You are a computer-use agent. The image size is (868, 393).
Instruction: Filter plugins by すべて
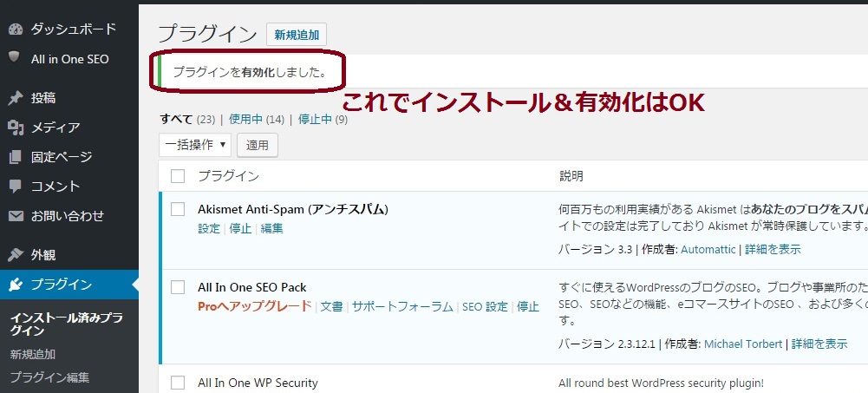click(x=177, y=119)
